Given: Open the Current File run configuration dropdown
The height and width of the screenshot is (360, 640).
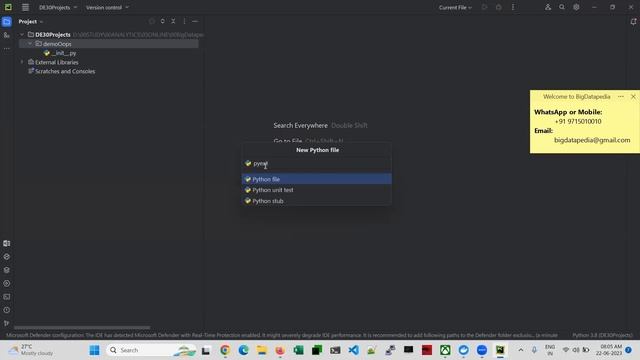Looking at the screenshot, I should coord(455,7).
